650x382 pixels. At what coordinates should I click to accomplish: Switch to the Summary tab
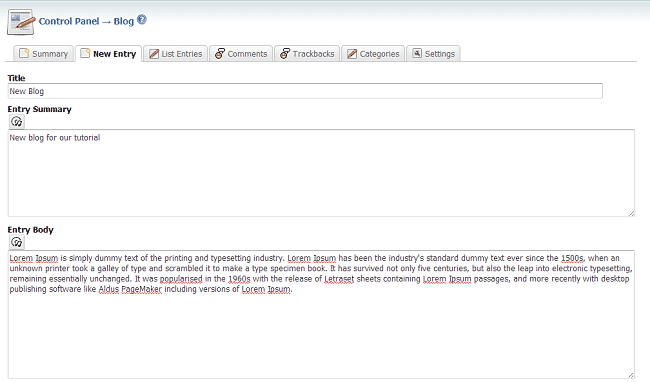[44, 53]
